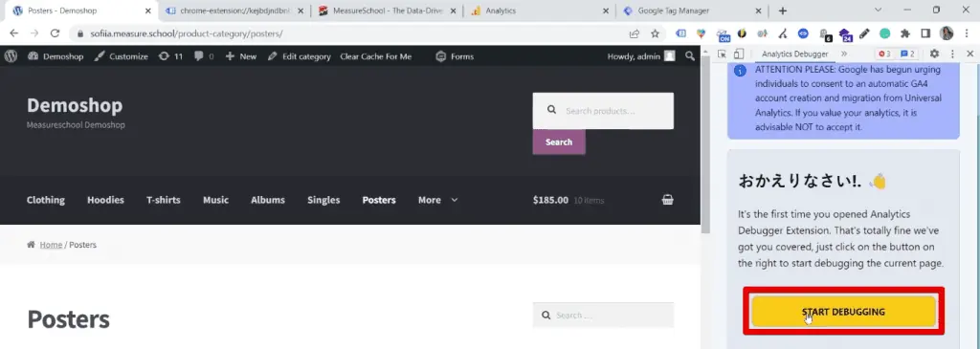Switch to Google Tag Manager tab
980x349 pixels.
coord(693,11)
